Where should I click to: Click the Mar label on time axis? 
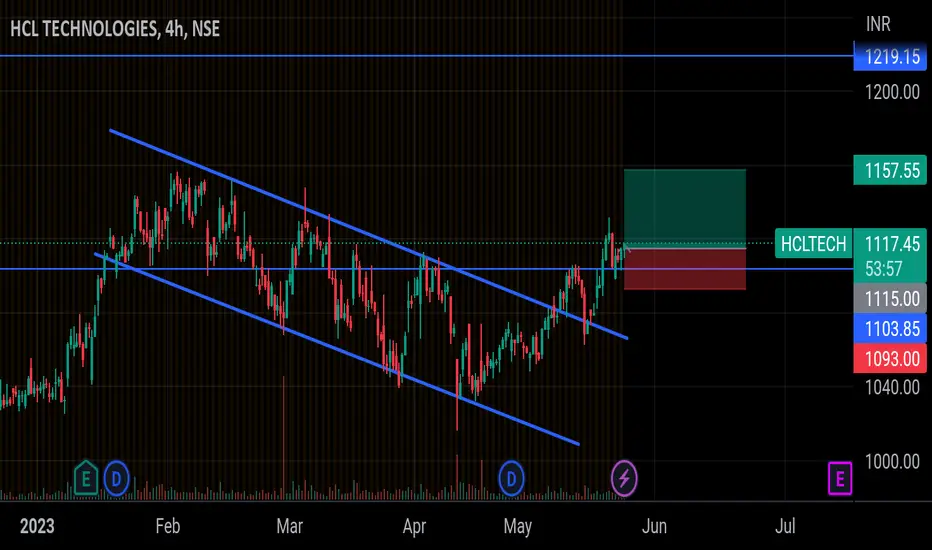tap(289, 526)
